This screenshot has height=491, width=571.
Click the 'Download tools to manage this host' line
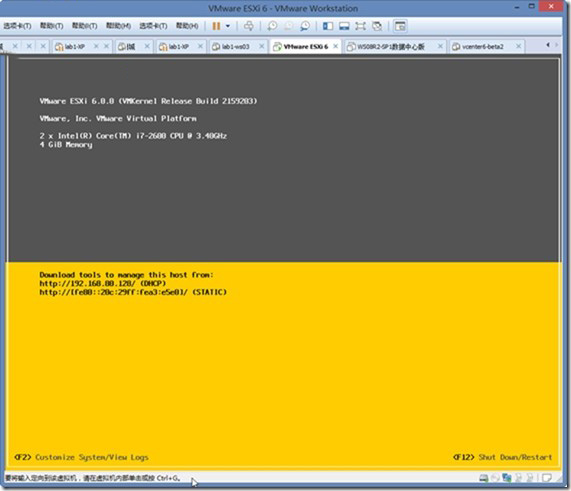tap(126, 275)
